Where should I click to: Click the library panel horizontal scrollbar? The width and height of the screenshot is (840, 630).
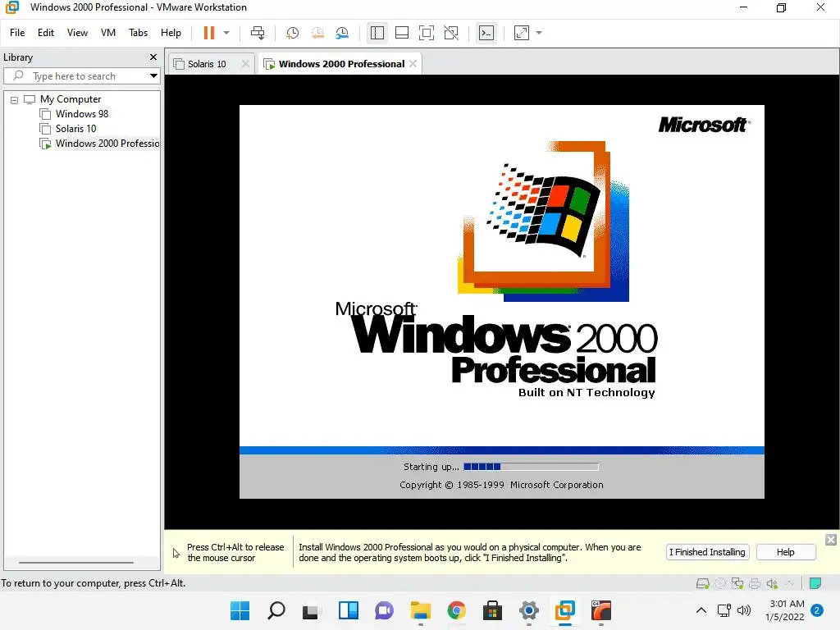[x=76, y=563]
